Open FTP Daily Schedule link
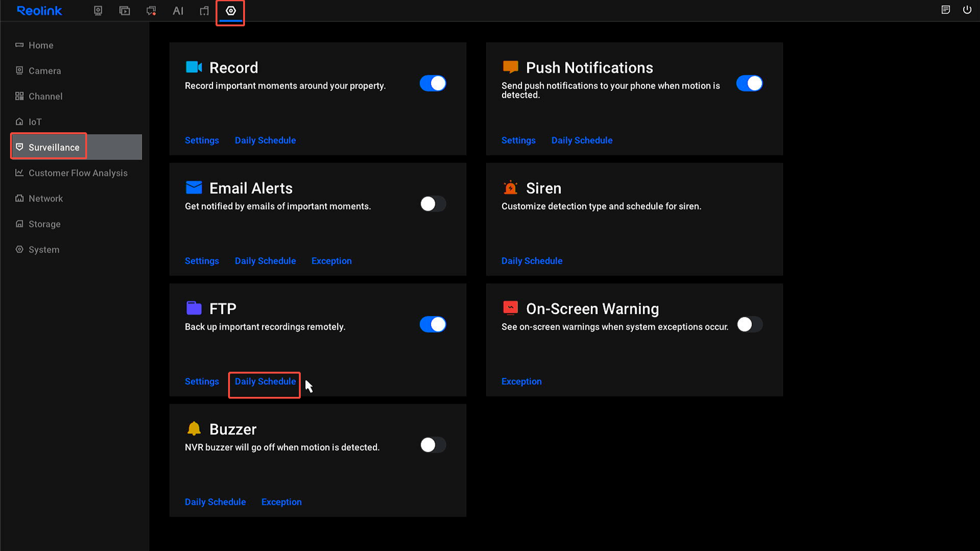 (x=265, y=382)
